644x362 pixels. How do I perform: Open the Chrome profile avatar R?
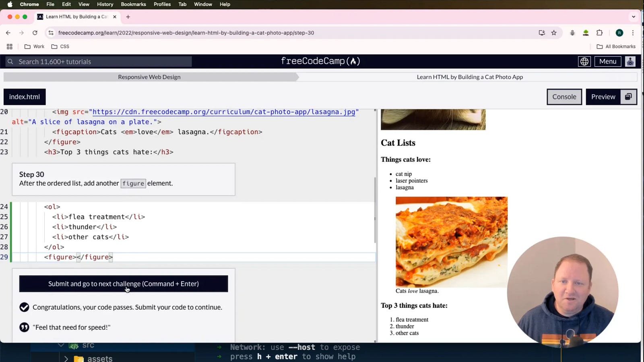point(619,33)
